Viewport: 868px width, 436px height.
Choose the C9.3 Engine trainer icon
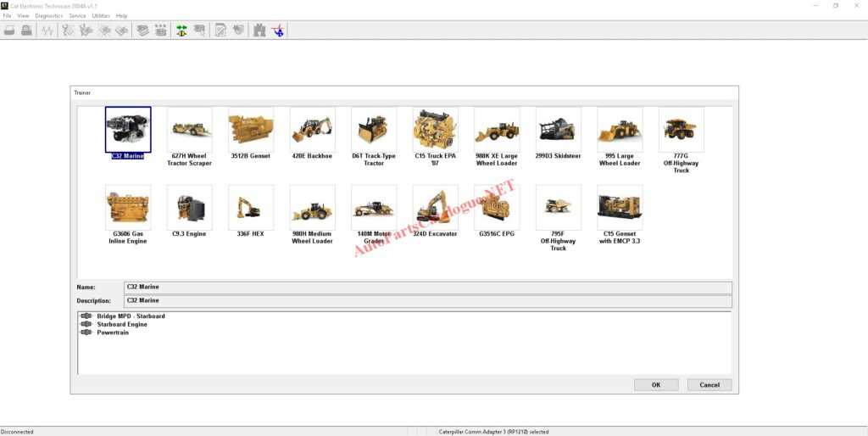[x=189, y=207]
